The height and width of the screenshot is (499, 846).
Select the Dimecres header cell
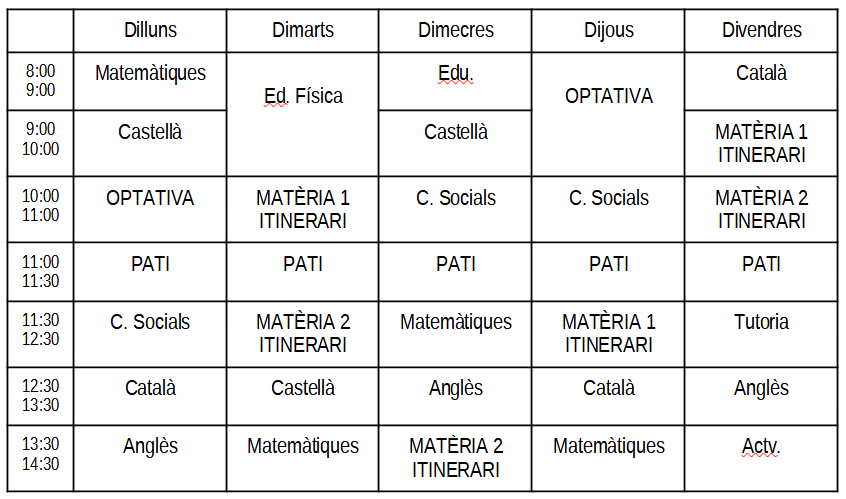(455, 30)
